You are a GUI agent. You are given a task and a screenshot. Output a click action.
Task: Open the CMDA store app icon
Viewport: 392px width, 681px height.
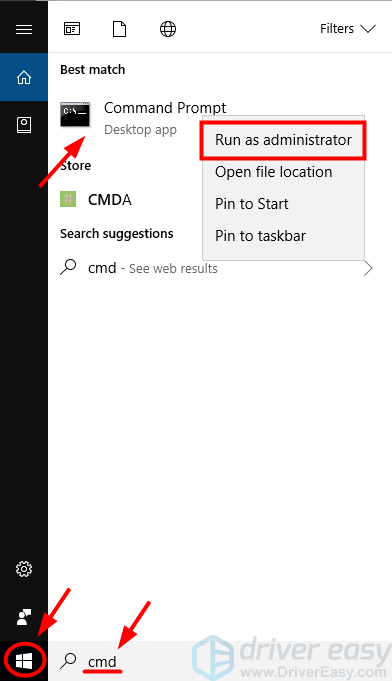click(x=68, y=199)
